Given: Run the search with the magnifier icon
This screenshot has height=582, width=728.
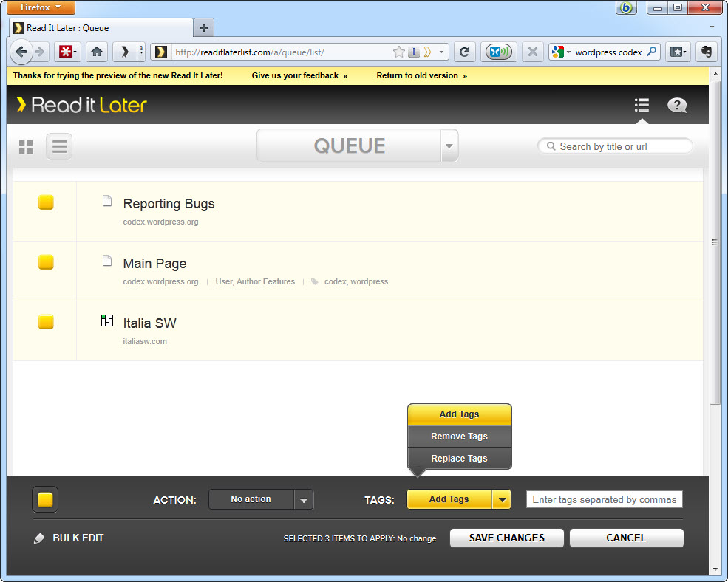Looking at the screenshot, I should pos(652,52).
